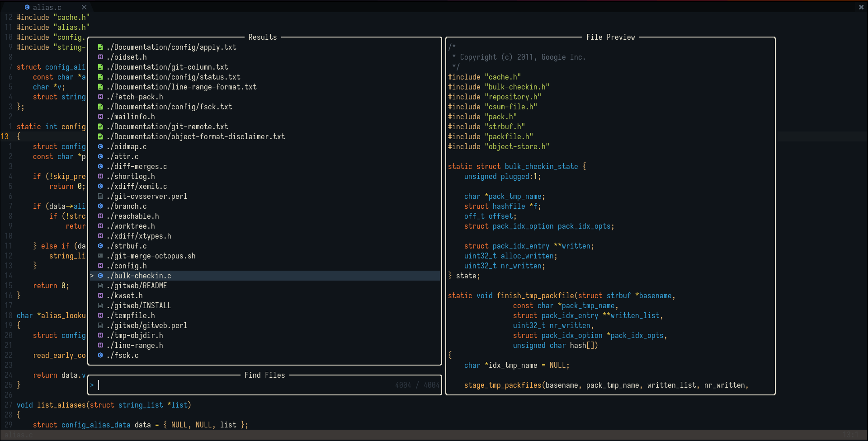Image resolution: width=868 pixels, height=441 pixels.
Task: Click the document icon beside apply.txt
Action: pyautogui.click(x=100, y=47)
